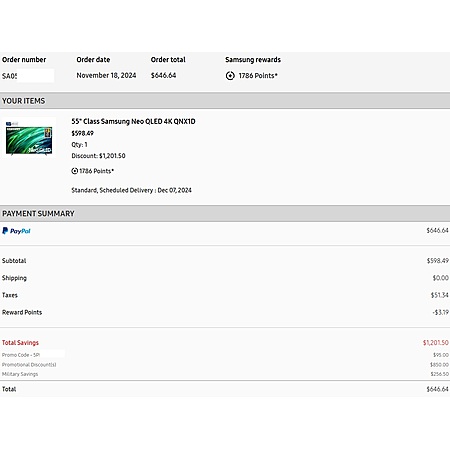
Task: Select the promotional discount amount $850.00
Action: click(x=439, y=365)
